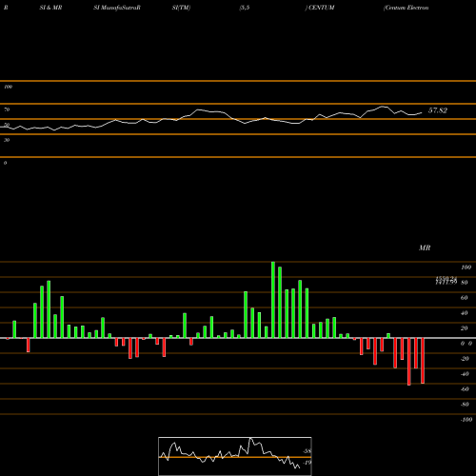This screenshot has width=476, height=476.
Task: Click the '(5,5' parameter text in header
Action: point(245,8)
